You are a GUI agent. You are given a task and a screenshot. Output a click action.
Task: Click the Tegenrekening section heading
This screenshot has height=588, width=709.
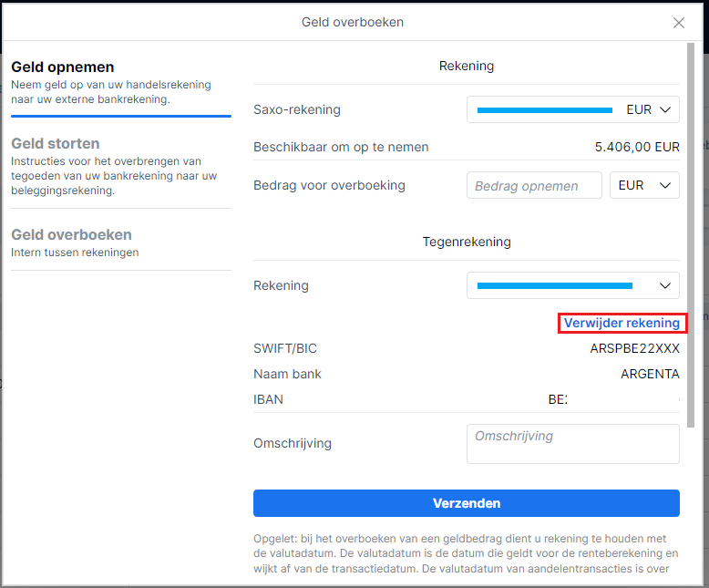[x=467, y=242]
